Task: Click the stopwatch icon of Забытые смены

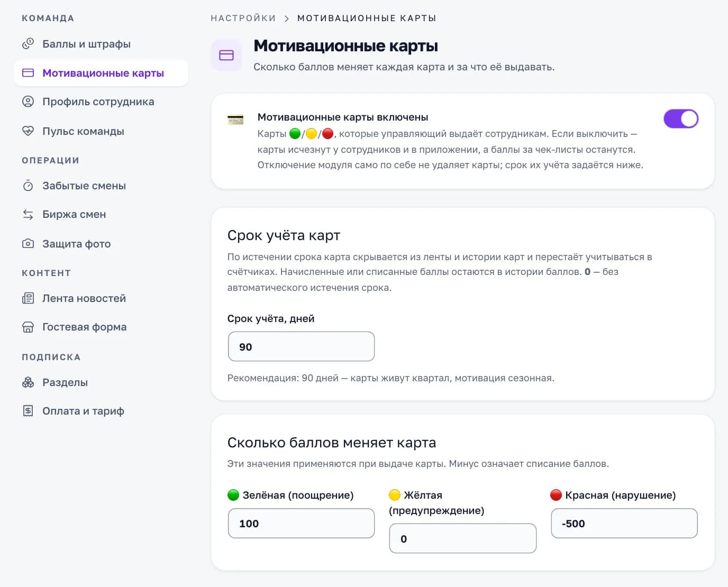Action: [x=28, y=186]
